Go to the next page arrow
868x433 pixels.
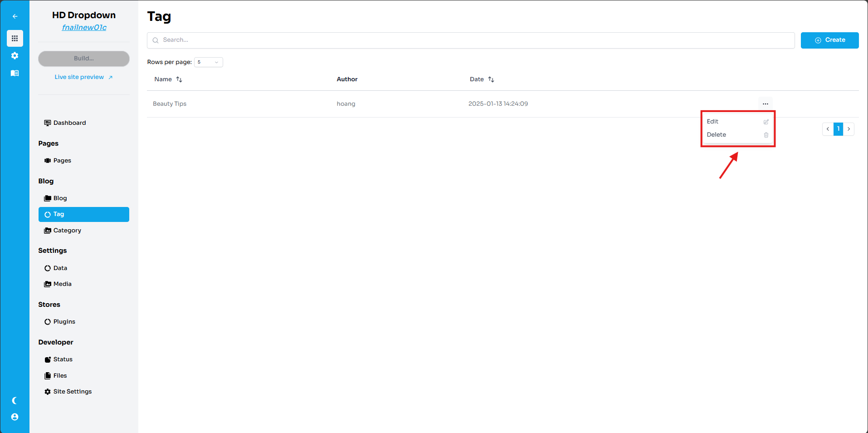coord(848,129)
